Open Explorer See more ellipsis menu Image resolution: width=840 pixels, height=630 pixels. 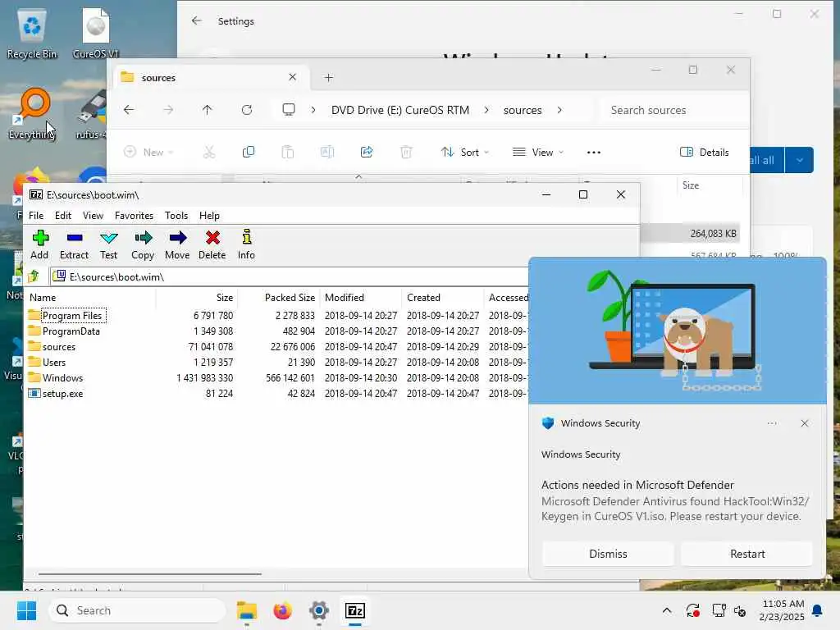pos(594,152)
